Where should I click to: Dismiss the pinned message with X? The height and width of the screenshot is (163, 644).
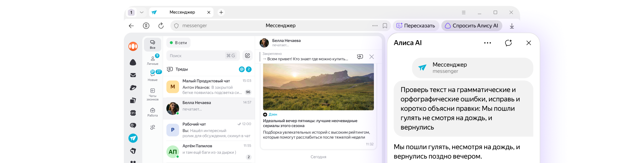372,57
